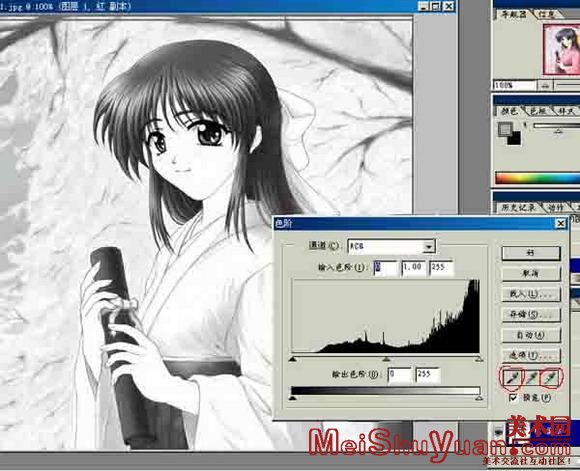Click the input highlight field showing 255
Viewport: 580px width, 471px height.
click(x=442, y=268)
